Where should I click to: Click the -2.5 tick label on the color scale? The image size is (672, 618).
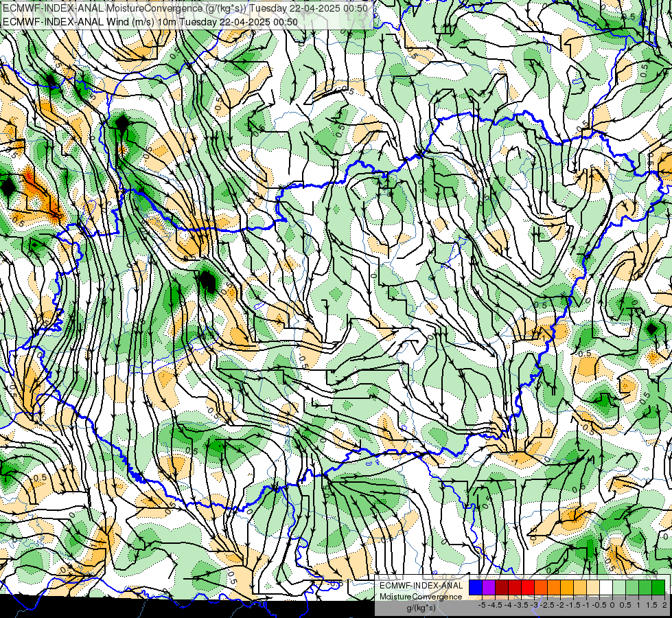547,605
